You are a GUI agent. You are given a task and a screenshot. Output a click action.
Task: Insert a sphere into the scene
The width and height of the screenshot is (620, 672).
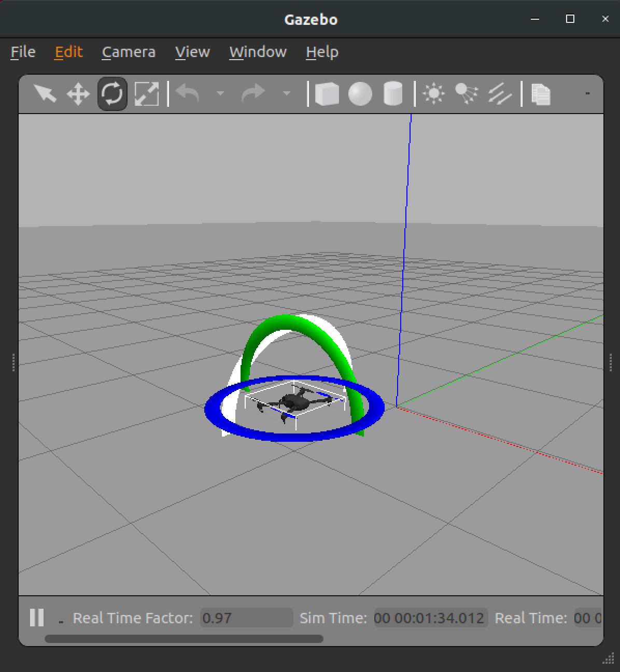pos(360,94)
